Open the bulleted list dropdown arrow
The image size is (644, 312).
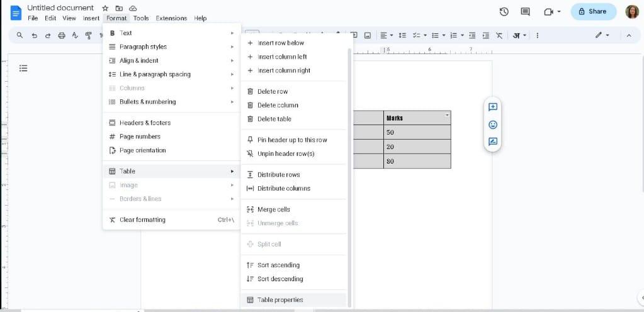[444, 36]
